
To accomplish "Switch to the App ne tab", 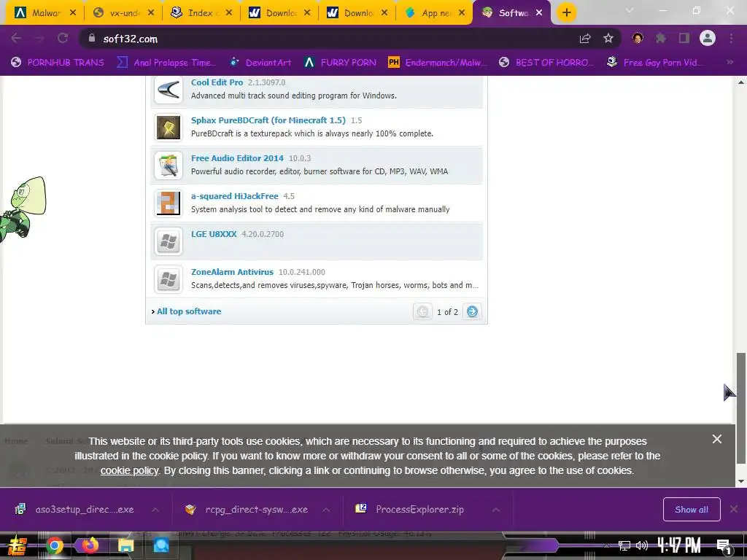I will pos(435,13).
